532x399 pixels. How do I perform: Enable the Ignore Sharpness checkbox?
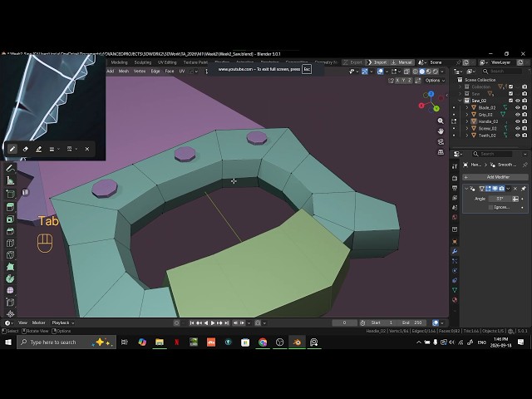[491, 207]
